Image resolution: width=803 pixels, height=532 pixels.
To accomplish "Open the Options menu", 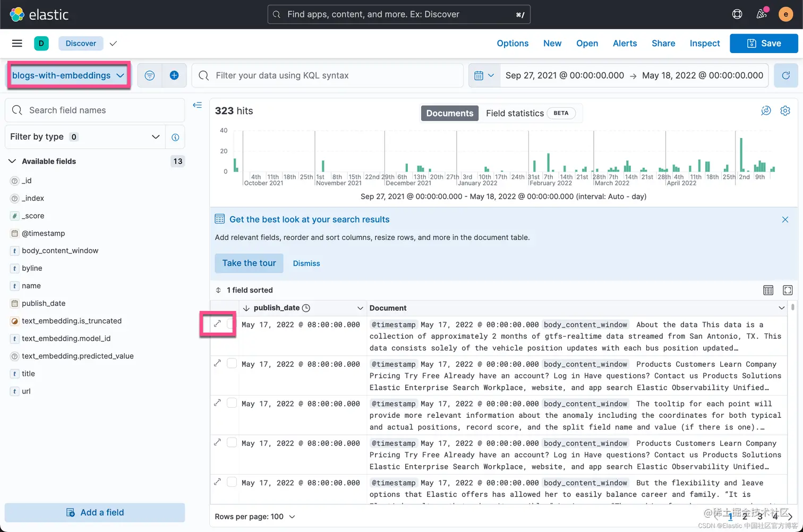I will click(512, 44).
